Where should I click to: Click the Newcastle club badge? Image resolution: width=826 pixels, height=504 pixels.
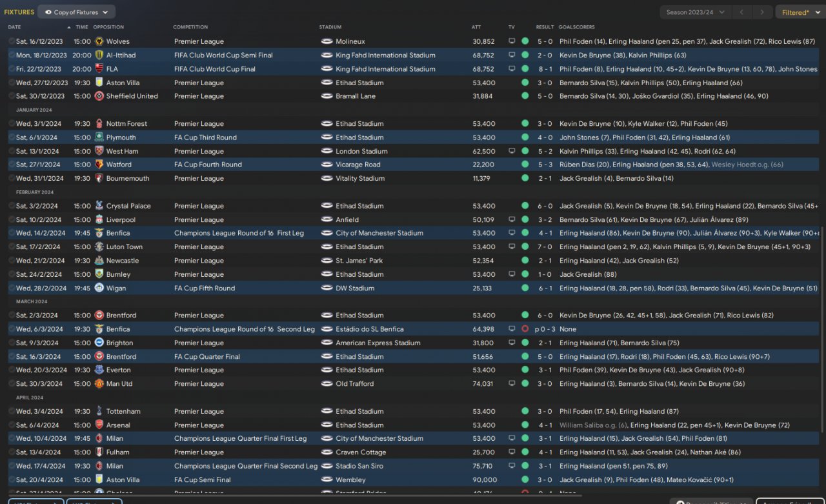pos(99,261)
